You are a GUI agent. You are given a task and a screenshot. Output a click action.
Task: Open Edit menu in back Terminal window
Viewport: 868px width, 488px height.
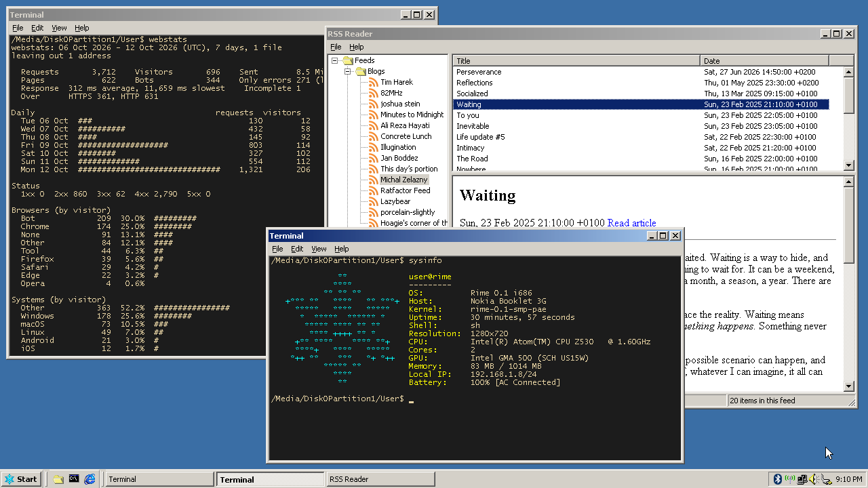point(37,28)
